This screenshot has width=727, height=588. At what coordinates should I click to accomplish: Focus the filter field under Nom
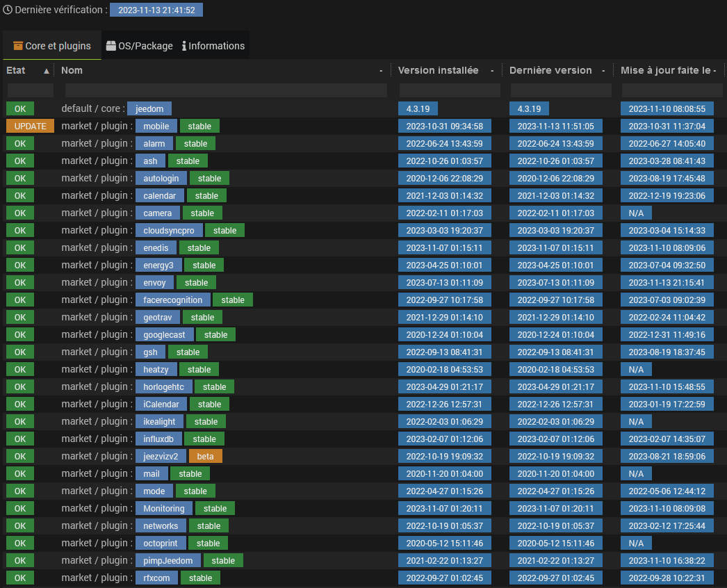(x=225, y=90)
